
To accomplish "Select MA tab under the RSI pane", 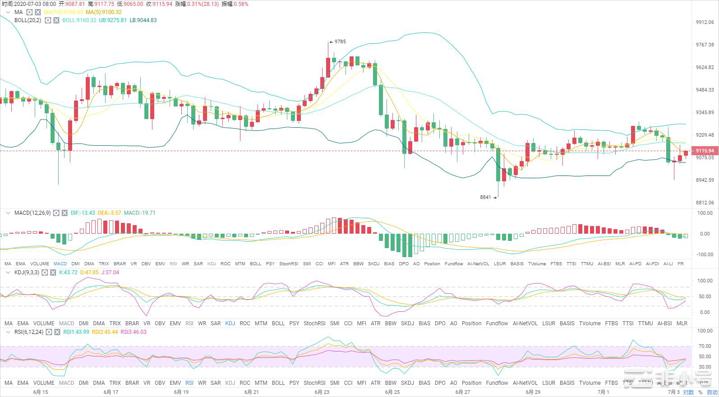I will pyautogui.click(x=9, y=383).
